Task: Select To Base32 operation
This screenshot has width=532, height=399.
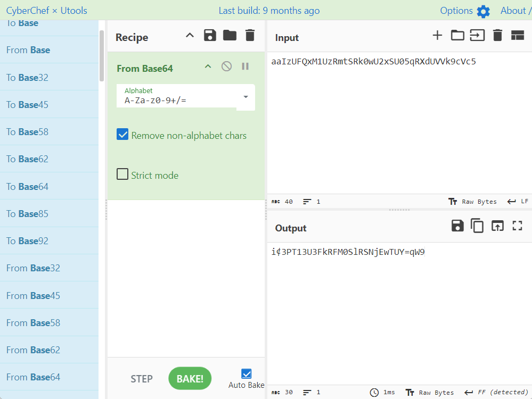Action: tap(49, 77)
